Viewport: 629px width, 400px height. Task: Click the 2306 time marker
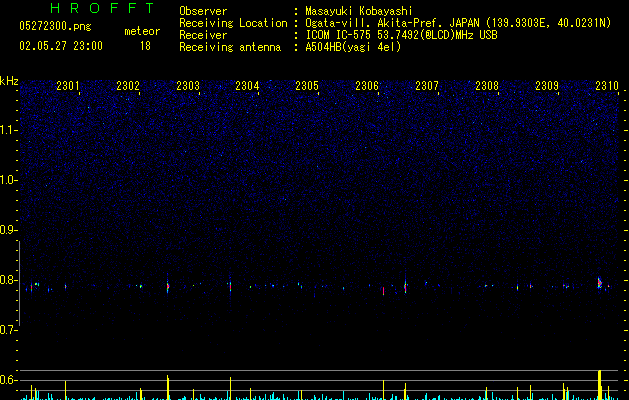[x=367, y=85]
